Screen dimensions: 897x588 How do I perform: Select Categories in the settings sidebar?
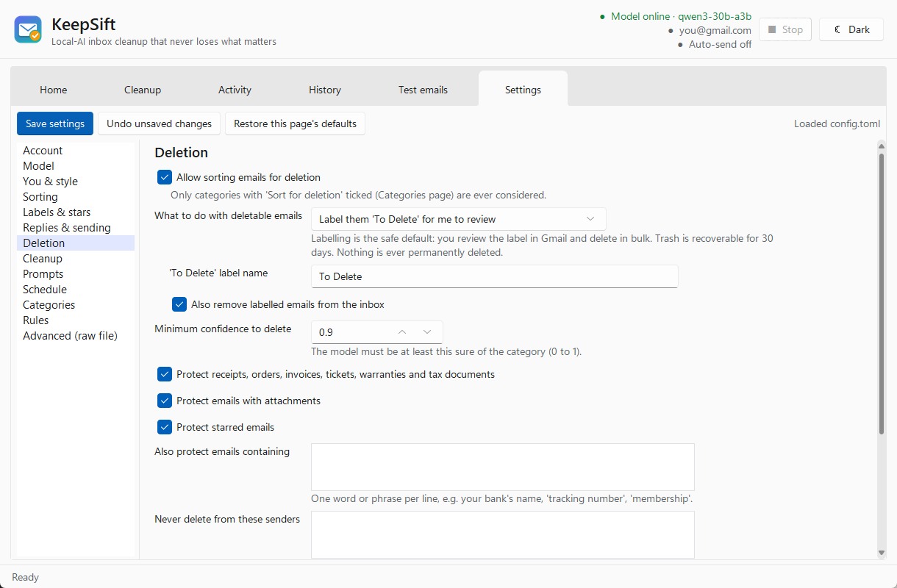pos(49,304)
